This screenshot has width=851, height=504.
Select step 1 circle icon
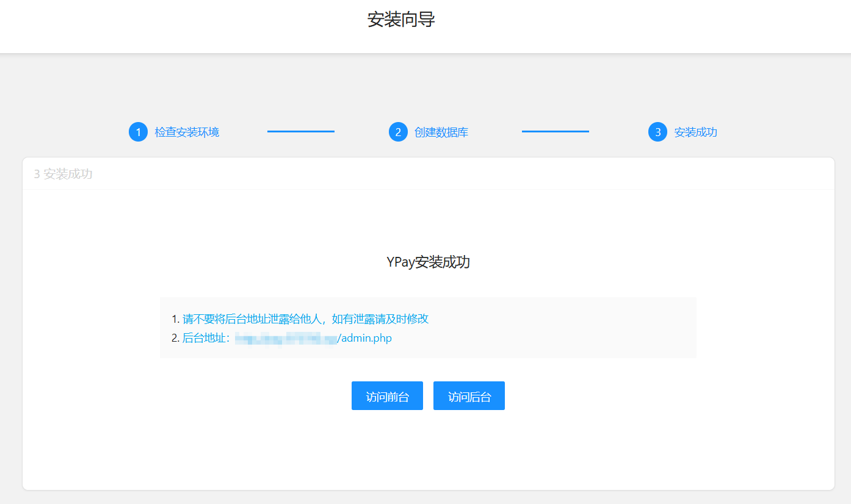(x=139, y=132)
